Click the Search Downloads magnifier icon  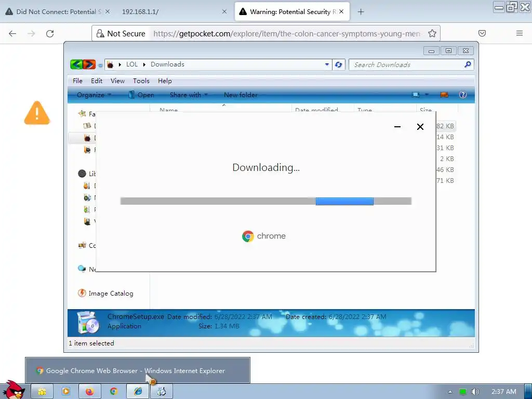tap(468, 64)
